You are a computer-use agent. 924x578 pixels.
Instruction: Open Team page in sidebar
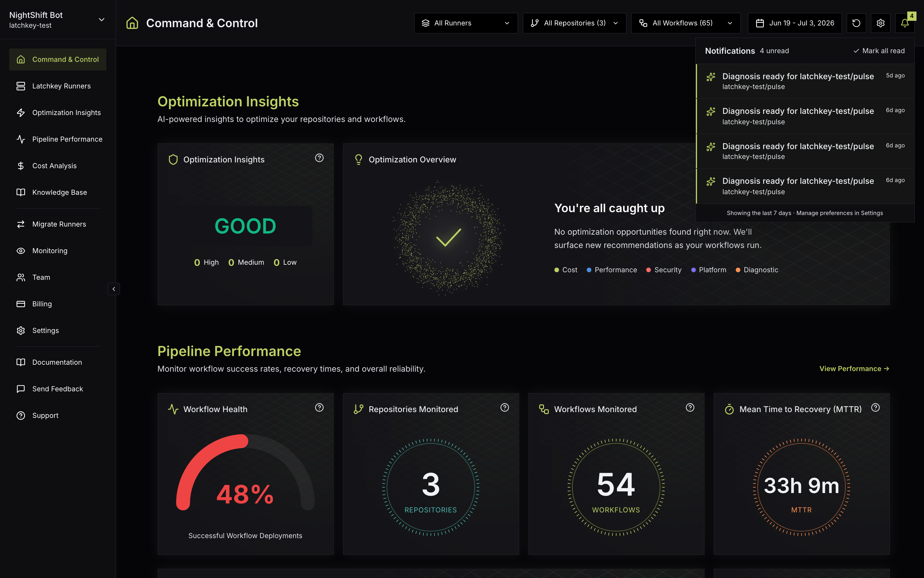pyautogui.click(x=58, y=277)
